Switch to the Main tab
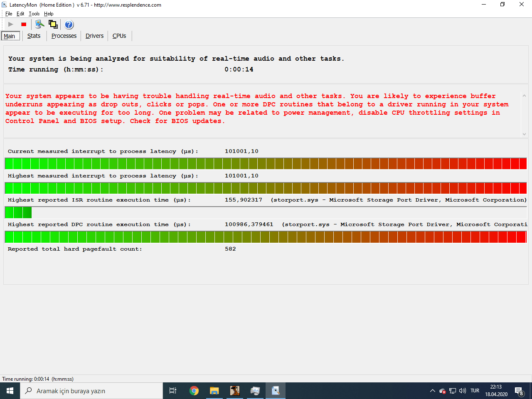 coord(11,36)
